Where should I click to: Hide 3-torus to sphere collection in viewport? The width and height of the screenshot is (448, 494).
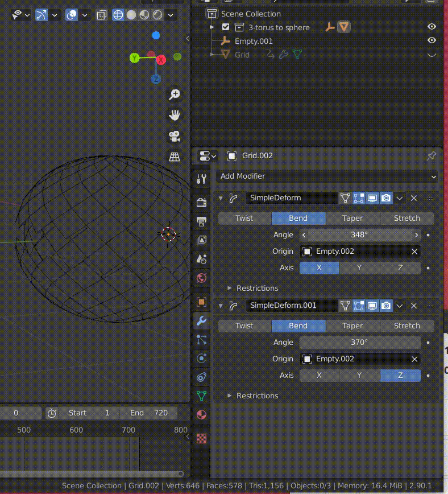tap(432, 27)
